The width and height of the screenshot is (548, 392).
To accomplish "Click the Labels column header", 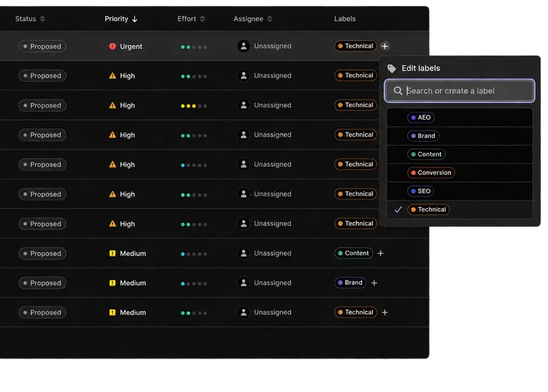I will (x=345, y=19).
